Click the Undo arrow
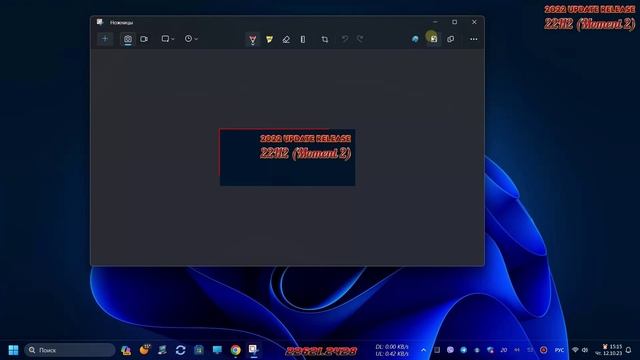The width and height of the screenshot is (640, 360). point(345,39)
